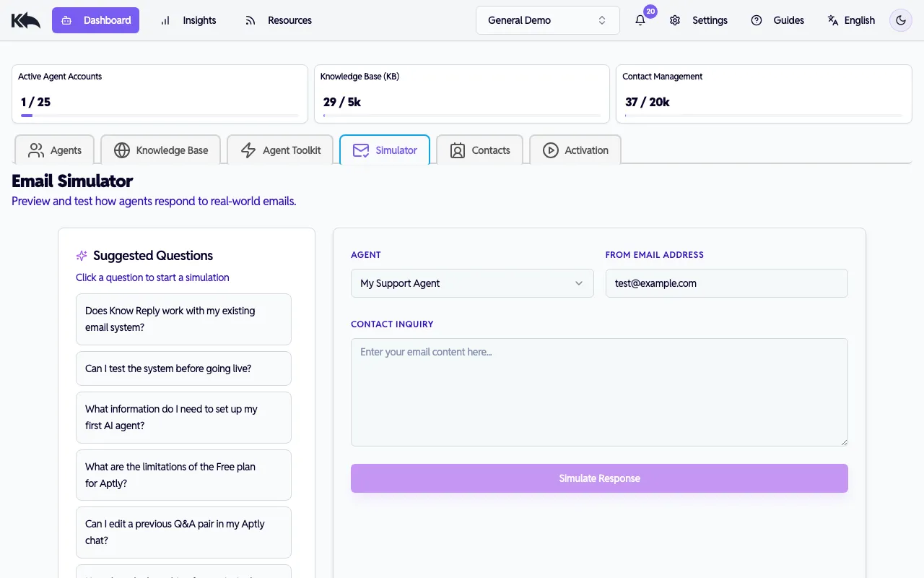This screenshot has width=924, height=578.
Task: Open the Agent Toolkit lightning tab
Action: tap(280, 150)
